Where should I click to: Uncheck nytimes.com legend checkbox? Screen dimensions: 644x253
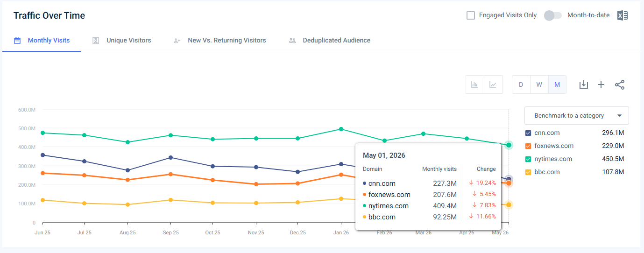(528, 159)
